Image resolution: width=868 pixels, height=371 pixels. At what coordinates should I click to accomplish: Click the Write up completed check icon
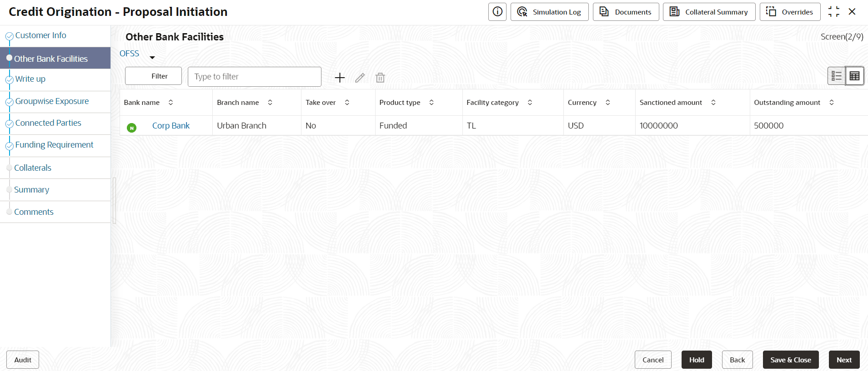click(x=9, y=80)
